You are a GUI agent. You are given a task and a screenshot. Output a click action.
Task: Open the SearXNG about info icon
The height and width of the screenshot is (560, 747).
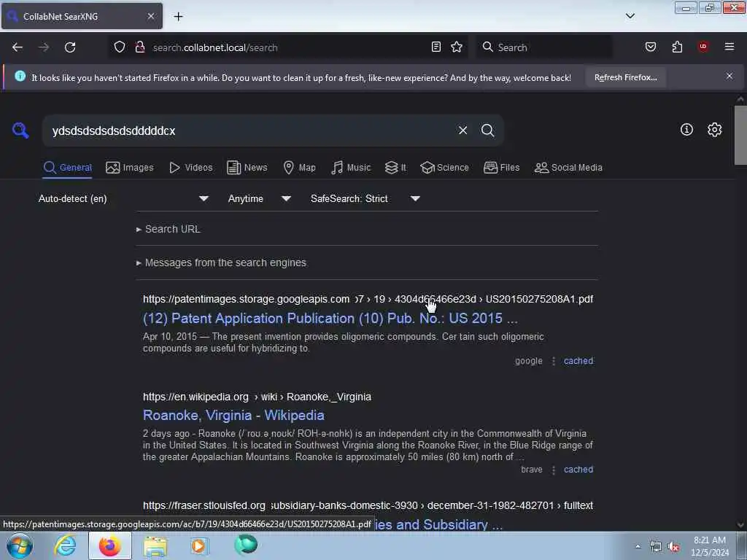[686, 130]
